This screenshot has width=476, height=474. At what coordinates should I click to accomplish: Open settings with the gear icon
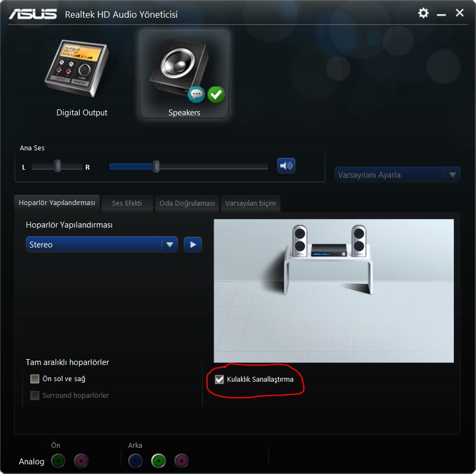click(423, 13)
